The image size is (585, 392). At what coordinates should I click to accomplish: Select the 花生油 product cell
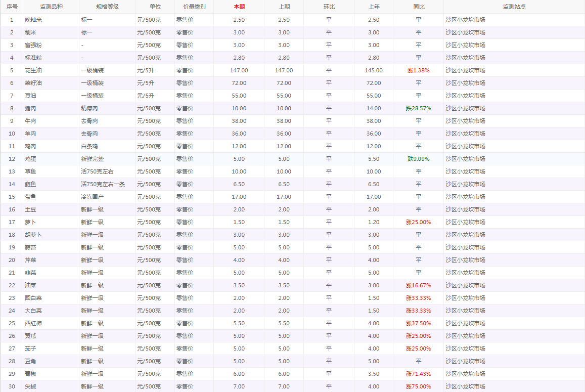33,70
